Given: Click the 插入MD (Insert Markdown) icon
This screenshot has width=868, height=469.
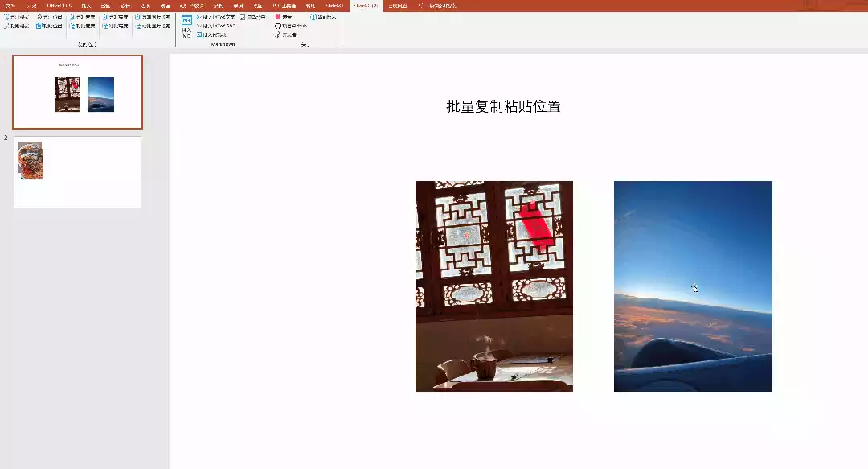Looking at the screenshot, I should [186, 24].
